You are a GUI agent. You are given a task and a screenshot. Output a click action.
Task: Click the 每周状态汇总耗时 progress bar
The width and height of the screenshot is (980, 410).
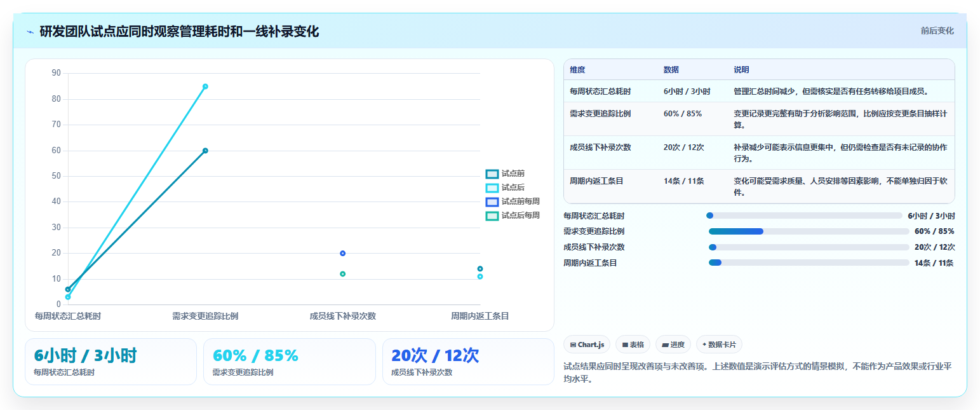(804, 215)
